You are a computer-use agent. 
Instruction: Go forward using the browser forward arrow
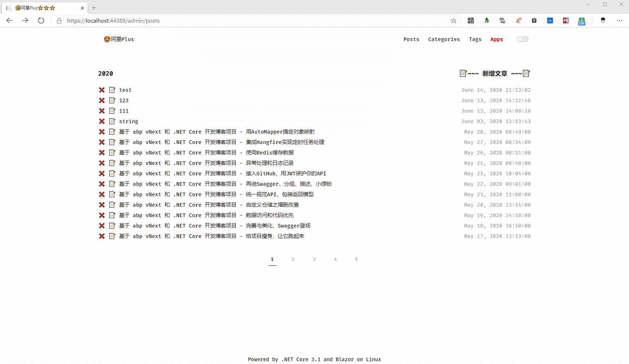(25, 21)
